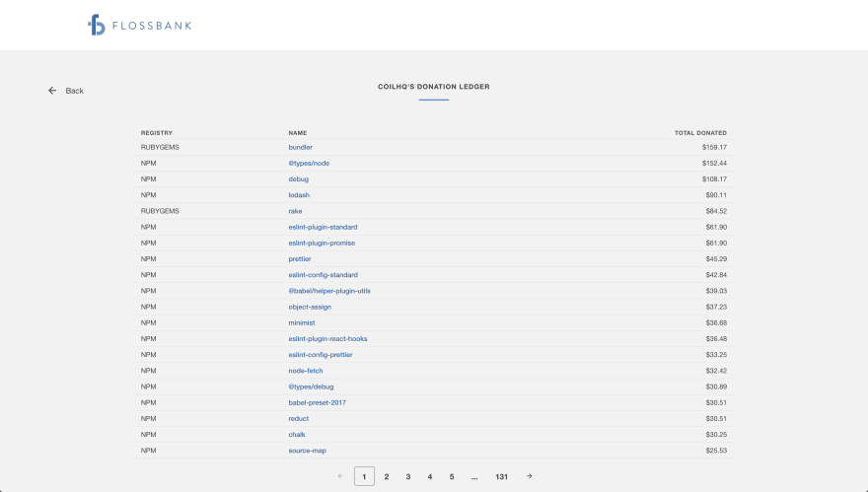Image resolution: width=868 pixels, height=492 pixels.
Task: Click the $25.53 donation amount
Action: pyautogui.click(x=716, y=451)
